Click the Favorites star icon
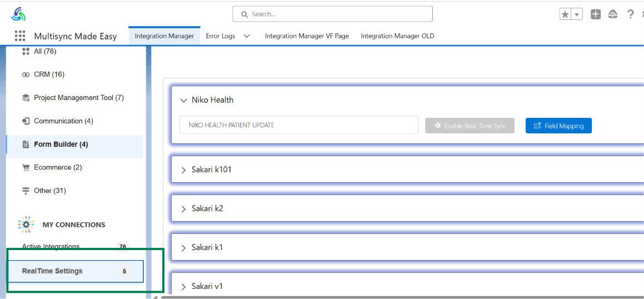The width and height of the screenshot is (644, 299). [565, 14]
